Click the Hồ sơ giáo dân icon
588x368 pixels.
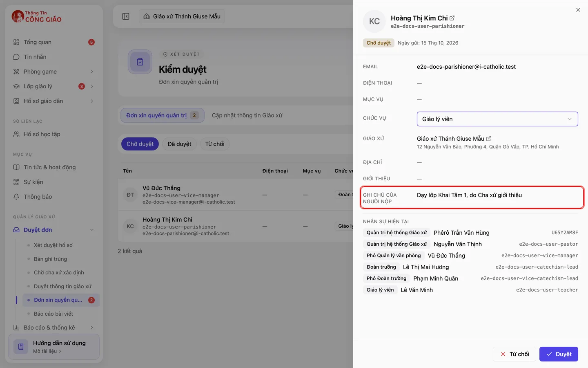coord(16,101)
